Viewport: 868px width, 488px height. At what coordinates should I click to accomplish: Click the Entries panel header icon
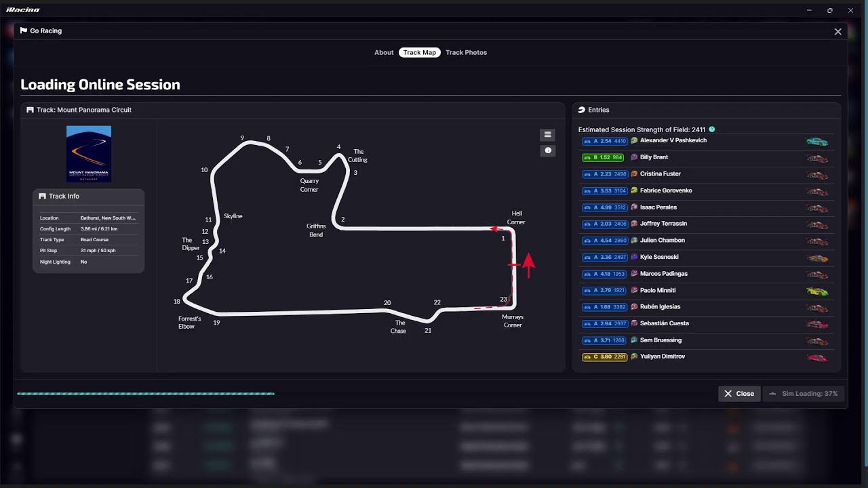click(x=581, y=110)
